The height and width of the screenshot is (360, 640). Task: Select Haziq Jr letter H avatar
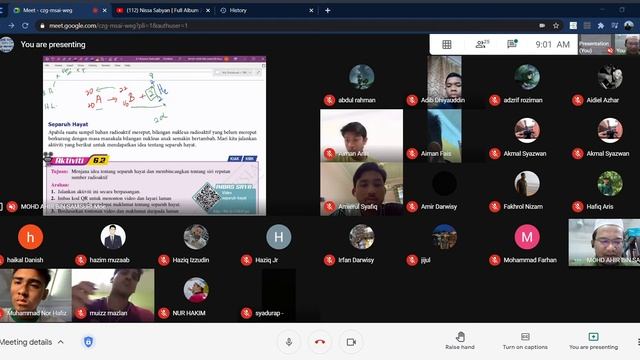click(279, 237)
